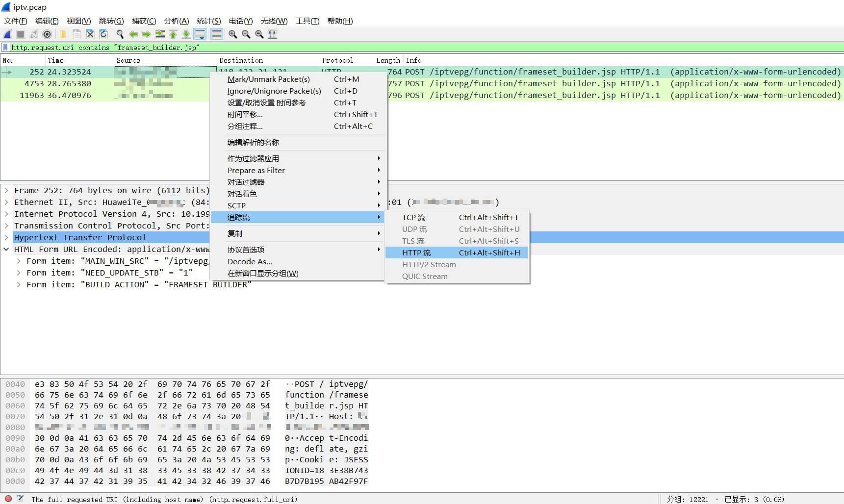Start capturing packets with the shark fin icon

[x=7, y=34]
